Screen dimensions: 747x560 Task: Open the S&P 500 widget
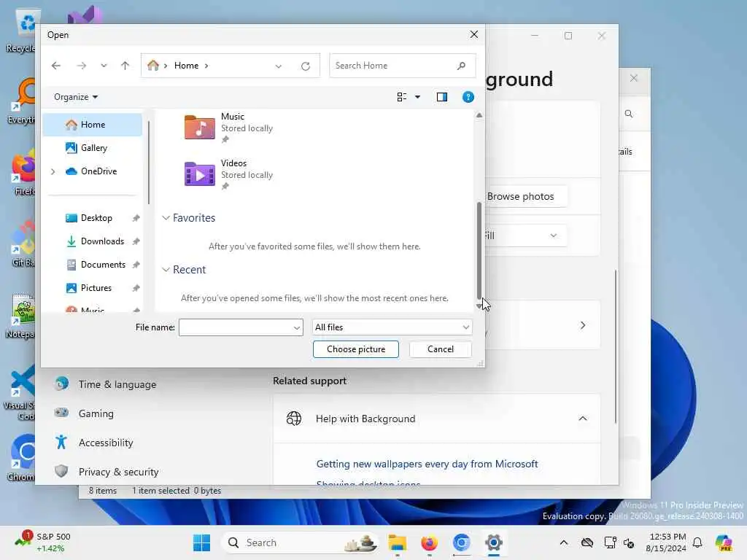[x=43, y=542]
